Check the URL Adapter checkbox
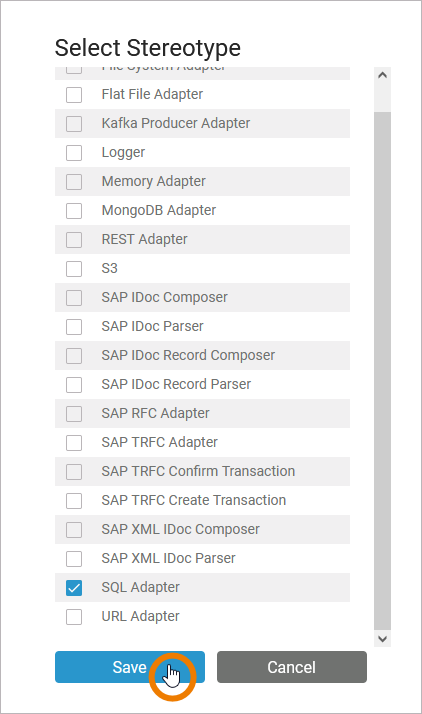 (x=74, y=617)
